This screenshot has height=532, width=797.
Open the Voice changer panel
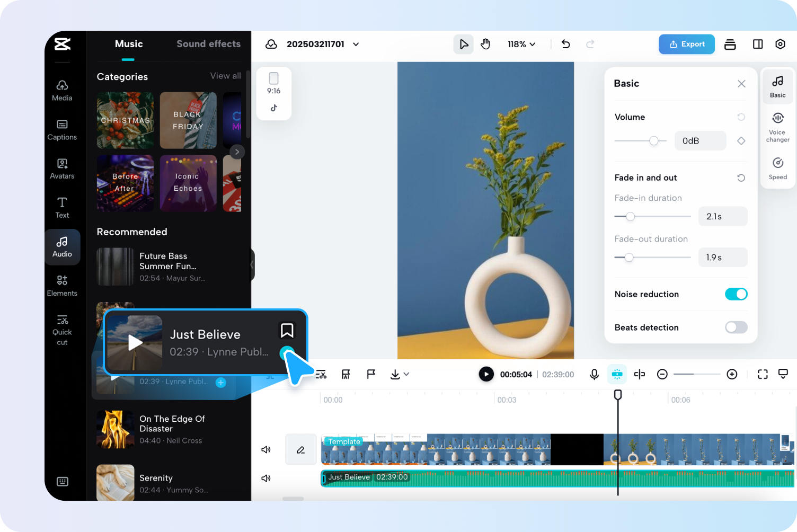click(778, 127)
